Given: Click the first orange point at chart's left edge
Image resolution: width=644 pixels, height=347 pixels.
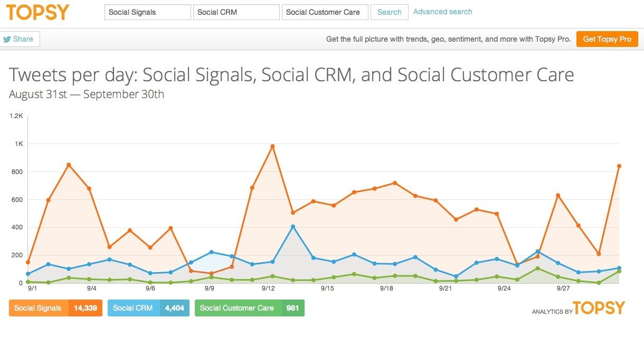Looking at the screenshot, I should [28, 262].
